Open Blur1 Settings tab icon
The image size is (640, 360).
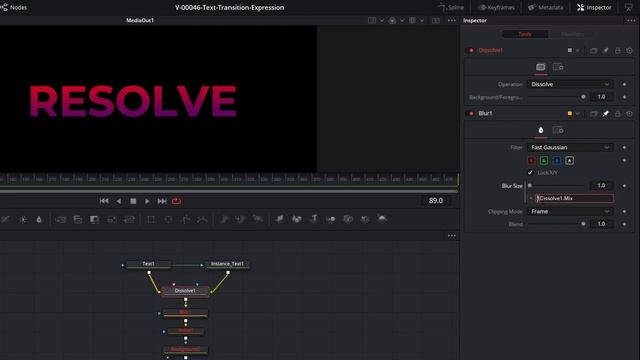click(558, 130)
